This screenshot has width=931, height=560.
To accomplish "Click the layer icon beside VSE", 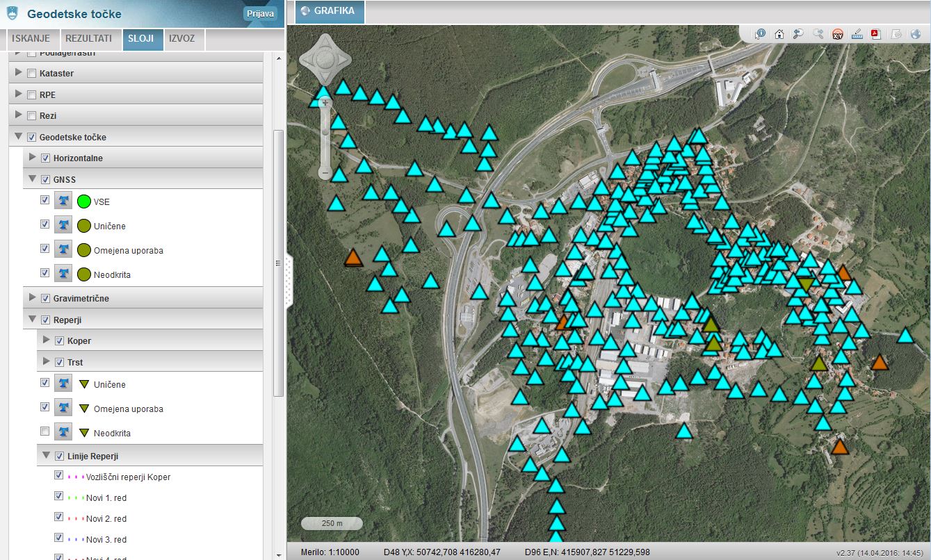I will 63,202.
